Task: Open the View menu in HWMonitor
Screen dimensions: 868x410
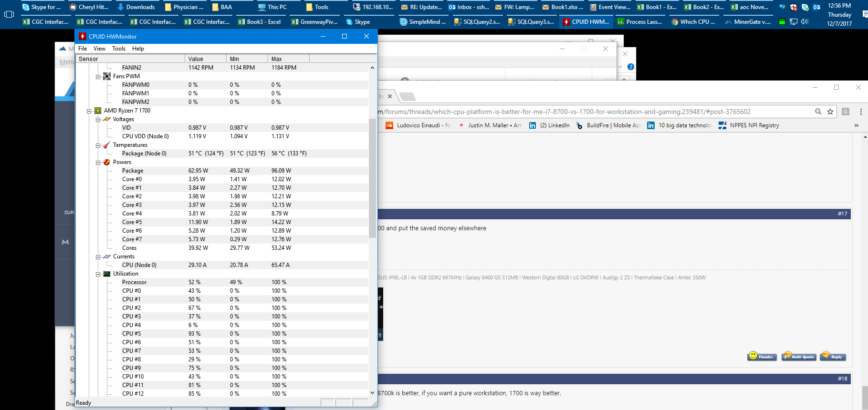Action: 99,49
